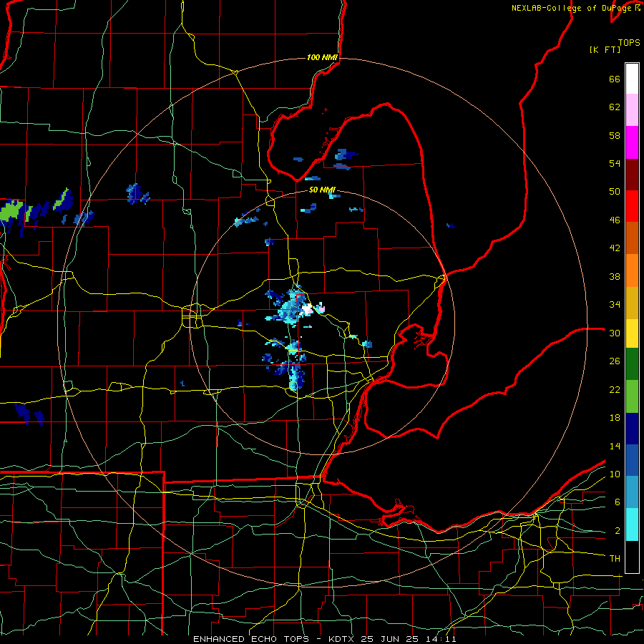Click the yellow 34 kft legend swatch

point(632,303)
